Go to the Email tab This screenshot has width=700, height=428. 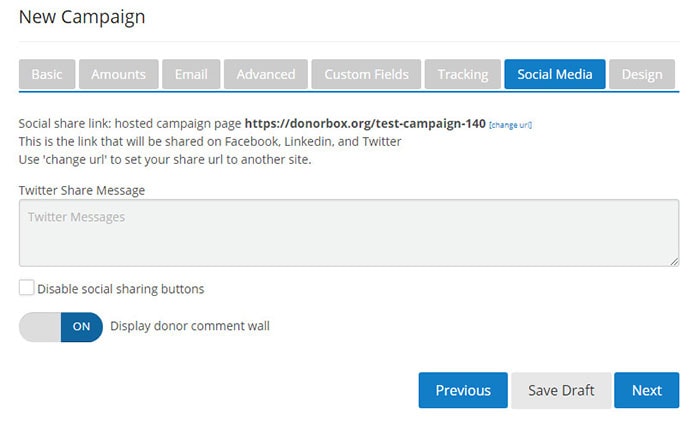pyautogui.click(x=190, y=74)
